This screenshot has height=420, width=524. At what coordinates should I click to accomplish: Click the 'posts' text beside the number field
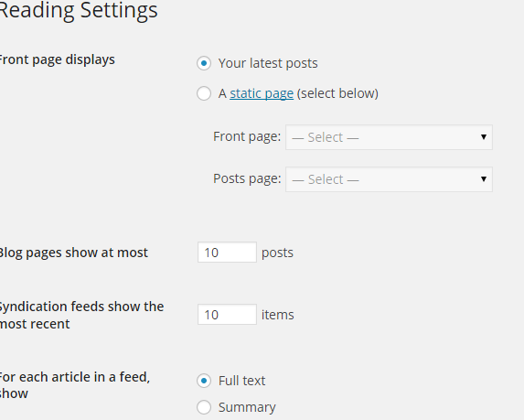277,253
